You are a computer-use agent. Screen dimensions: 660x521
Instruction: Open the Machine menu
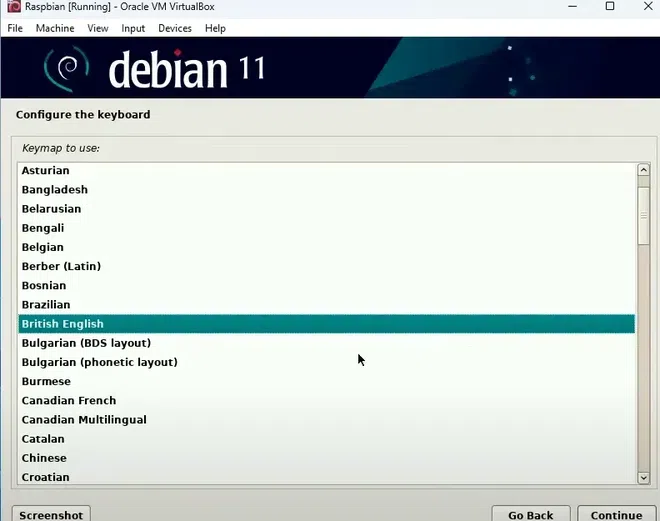pos(55,28)
